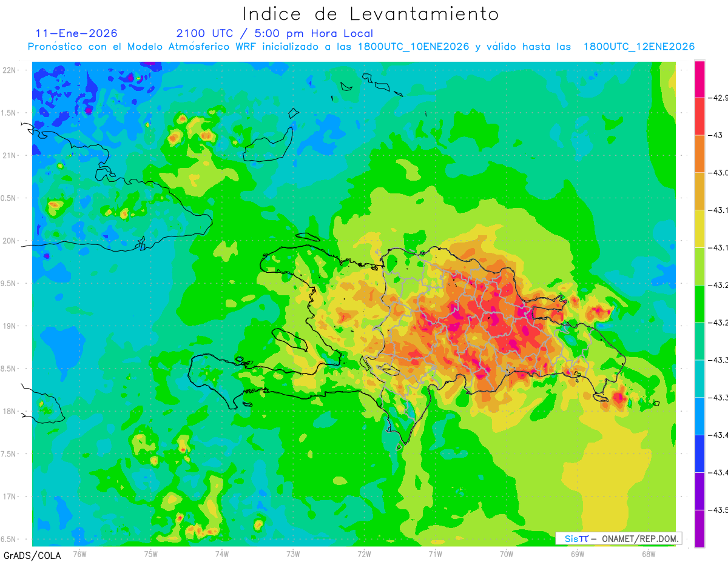Click the '20N' latitude label

click(10, 241)
